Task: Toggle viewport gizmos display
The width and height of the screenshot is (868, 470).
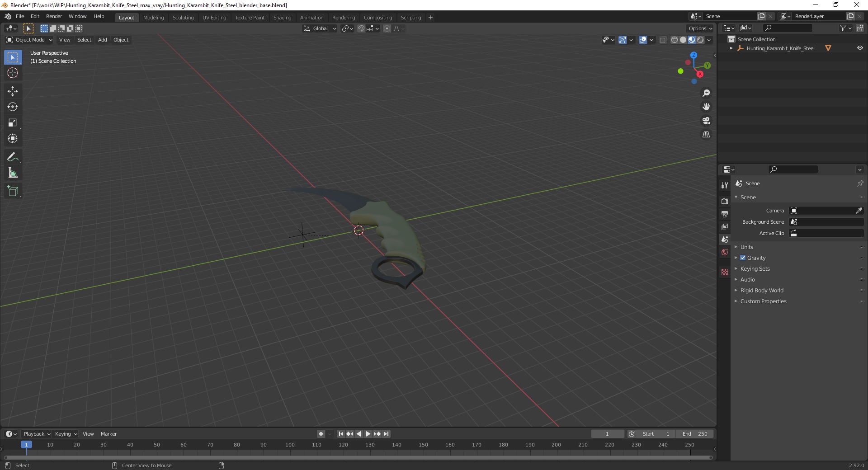Action: (623, 40)
